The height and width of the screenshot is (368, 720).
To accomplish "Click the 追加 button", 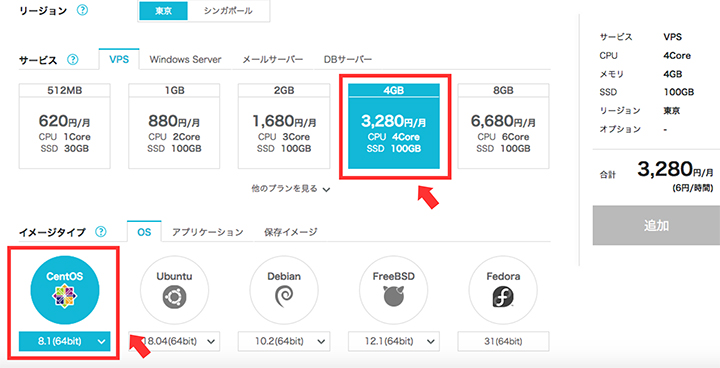I will (656, 225).
